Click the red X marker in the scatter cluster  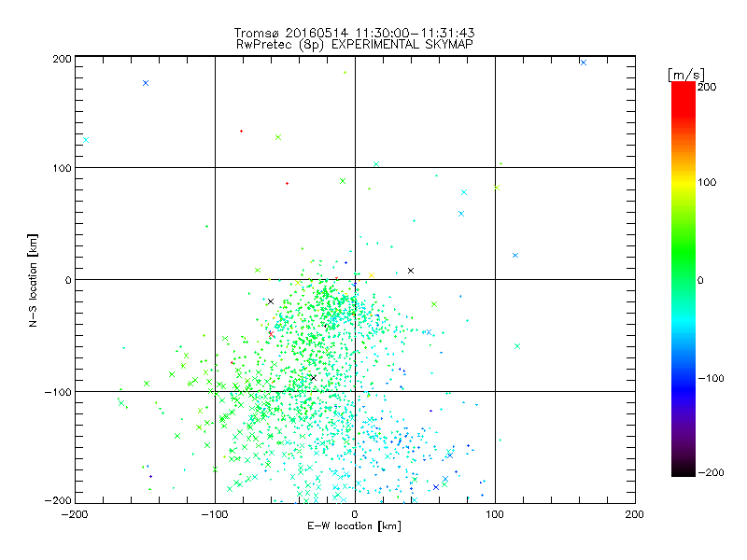coord(271,334)
